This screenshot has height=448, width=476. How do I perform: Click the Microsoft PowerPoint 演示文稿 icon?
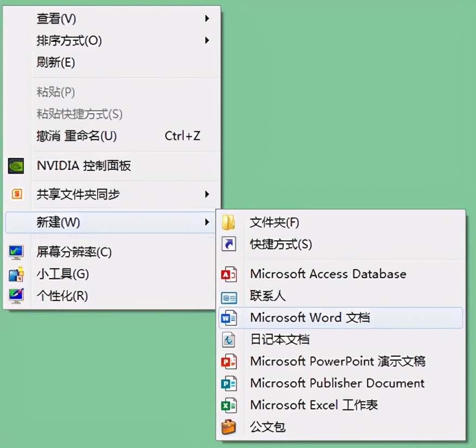tap(229, 361)
